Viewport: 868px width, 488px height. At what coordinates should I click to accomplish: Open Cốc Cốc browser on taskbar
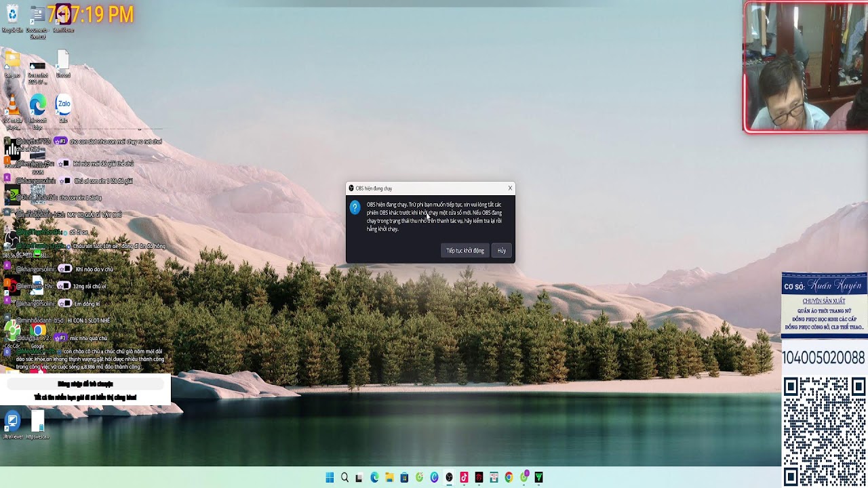(419, 477)
